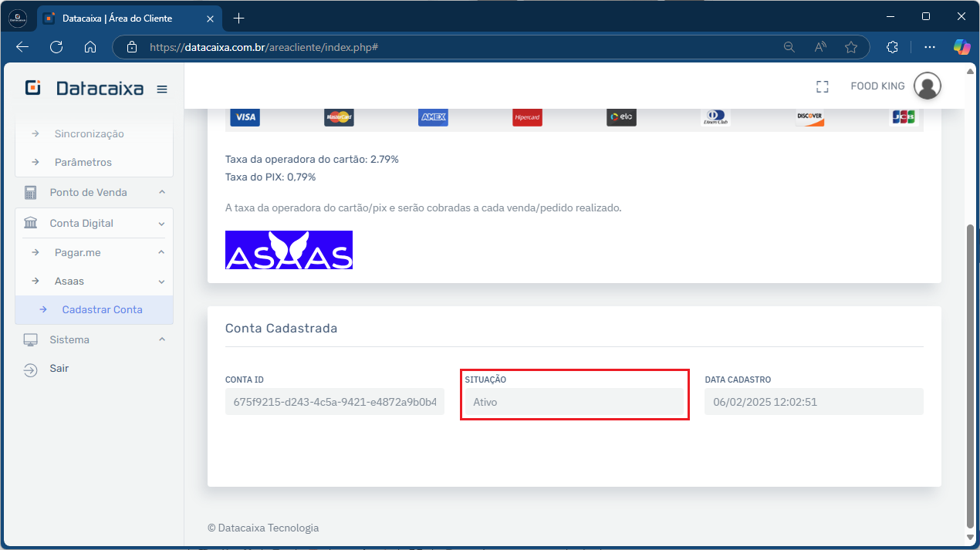Click the Conta ID field
This screenshot has height=550, width=980.
click(x=334, y=401)
